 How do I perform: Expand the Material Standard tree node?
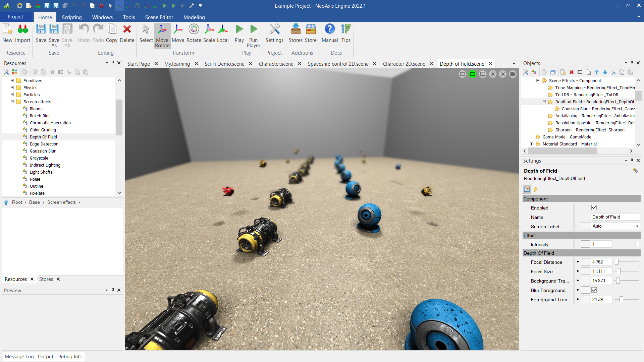(x=531, y=144)
